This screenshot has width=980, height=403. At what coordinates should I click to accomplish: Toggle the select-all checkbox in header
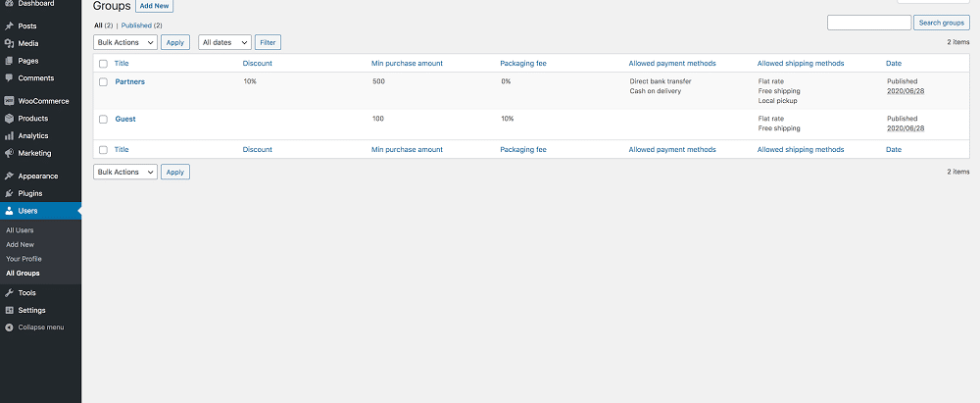pyautogui.click(x=103, y=63)
